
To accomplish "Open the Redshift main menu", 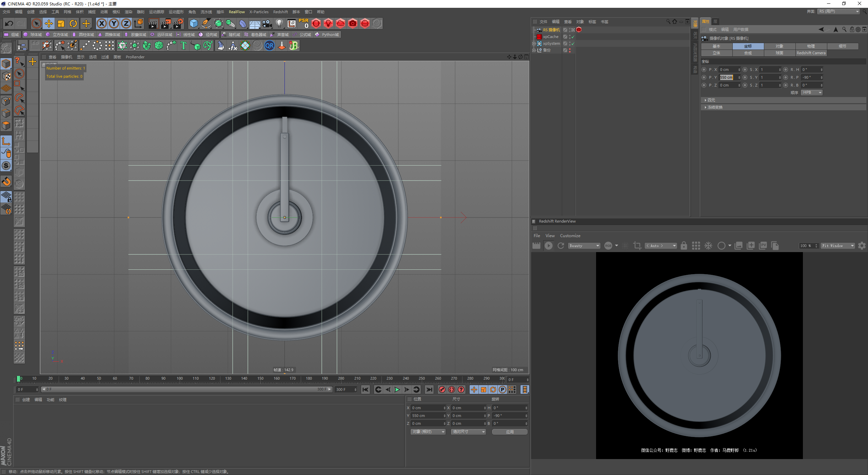I will (x=280, y=12).
